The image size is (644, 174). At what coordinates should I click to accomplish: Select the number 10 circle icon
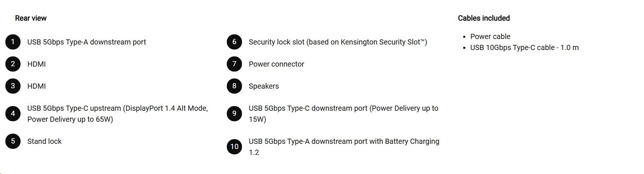tap(234, 147)
